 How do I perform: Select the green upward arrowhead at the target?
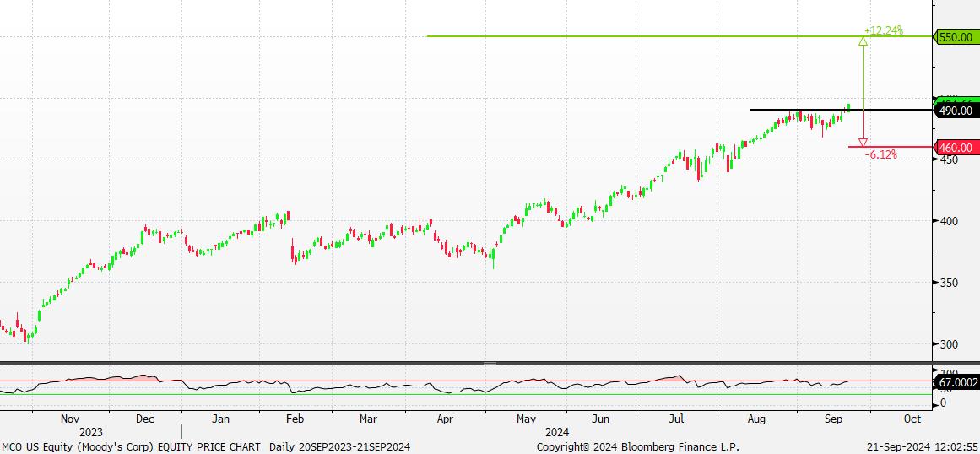[864, 41]
